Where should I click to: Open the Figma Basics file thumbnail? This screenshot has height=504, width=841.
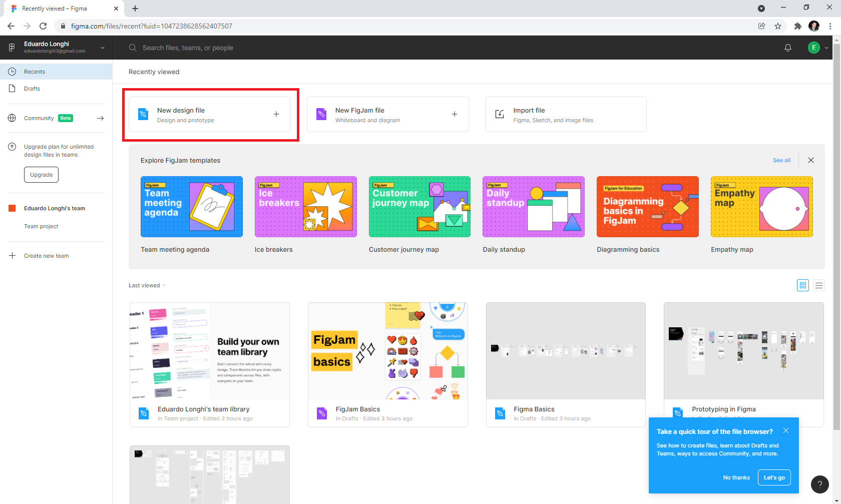[x=566, y=351]
